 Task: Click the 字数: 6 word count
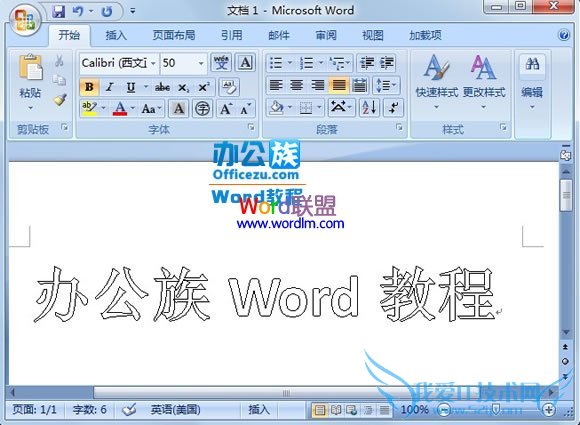(90, 409)
